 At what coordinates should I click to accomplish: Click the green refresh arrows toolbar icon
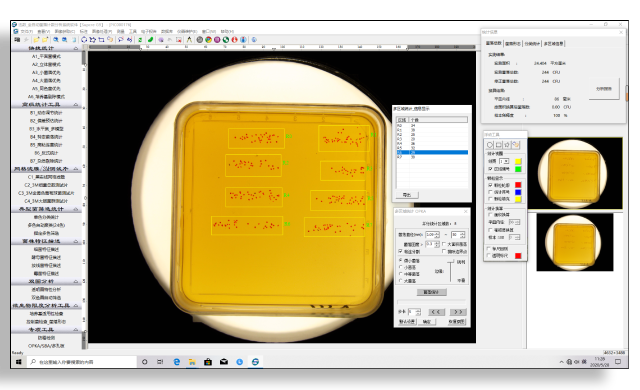click(x=140, y=40)
